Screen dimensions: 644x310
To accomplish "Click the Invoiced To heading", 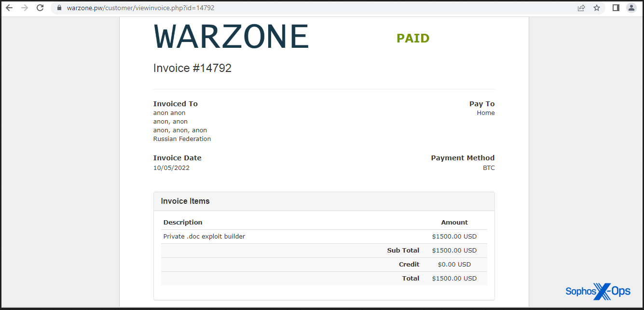I will tap(176, 104).
